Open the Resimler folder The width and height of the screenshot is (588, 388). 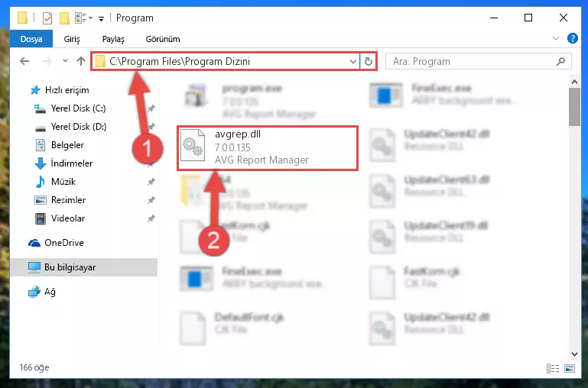pos(68,200)
